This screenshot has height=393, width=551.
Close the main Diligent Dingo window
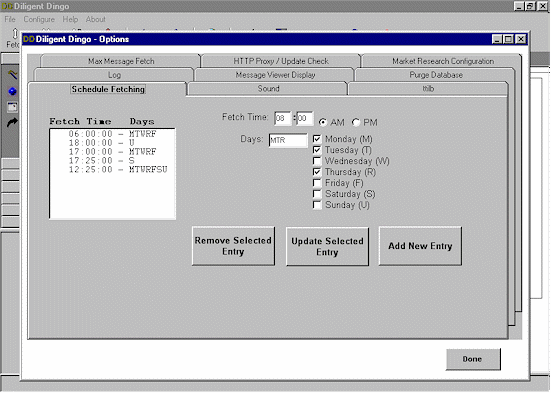(543, 6)
